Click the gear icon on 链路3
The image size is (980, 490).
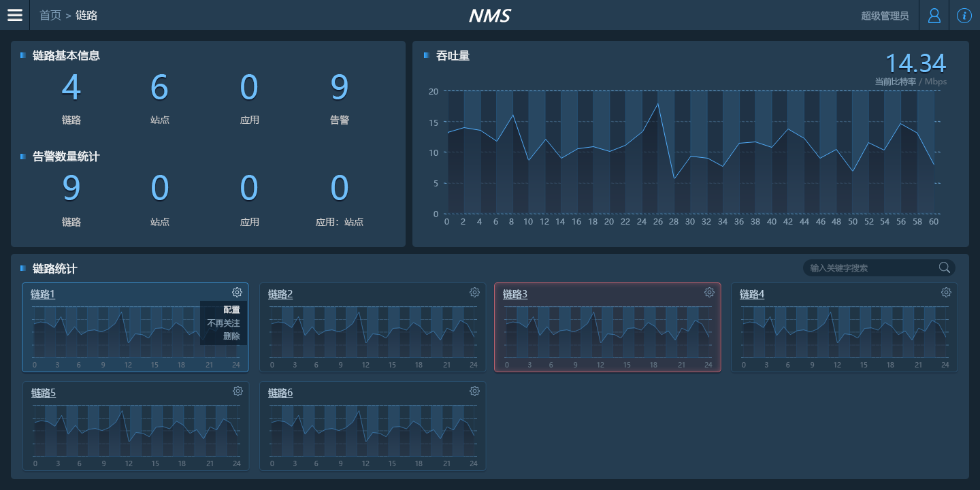coord(709,292)
